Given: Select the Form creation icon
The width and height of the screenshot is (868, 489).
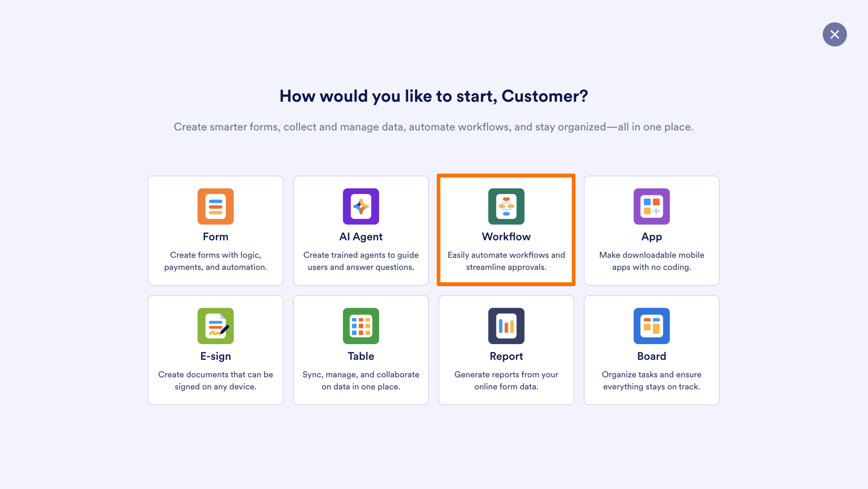Looking at the screenshot, I should click(216, 207).
